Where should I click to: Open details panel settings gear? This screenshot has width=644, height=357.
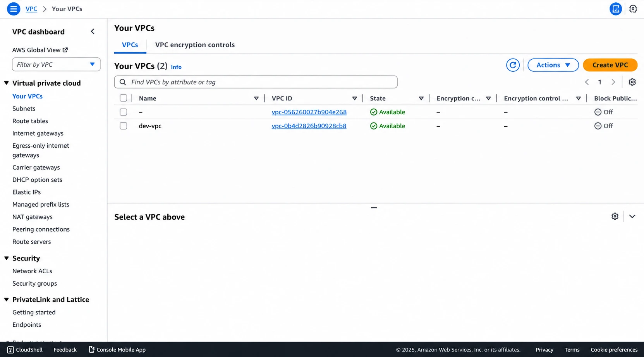pos(615,216)
